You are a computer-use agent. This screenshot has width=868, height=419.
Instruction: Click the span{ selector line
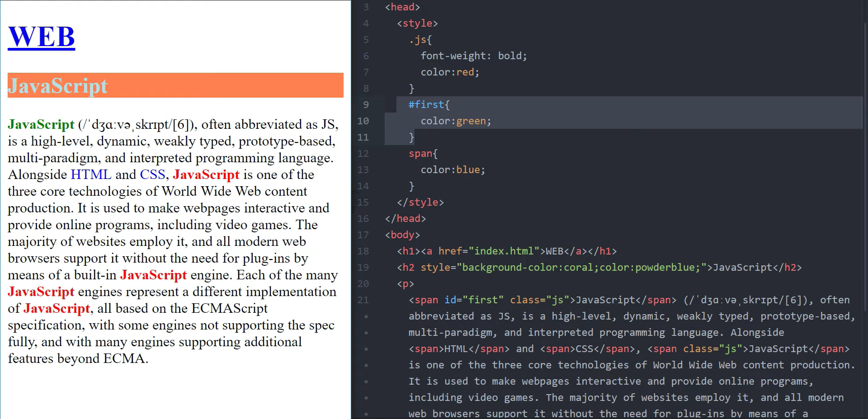click(423, 154)
